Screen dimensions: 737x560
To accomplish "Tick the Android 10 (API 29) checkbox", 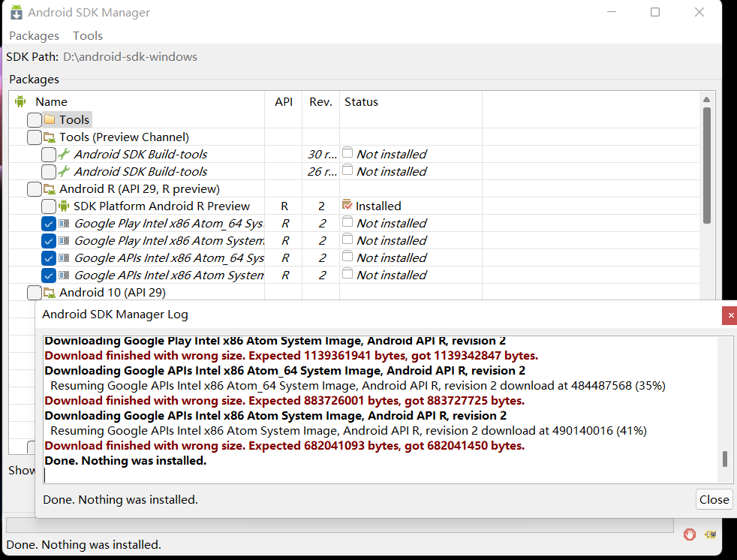I will click(x=35, y=293).
